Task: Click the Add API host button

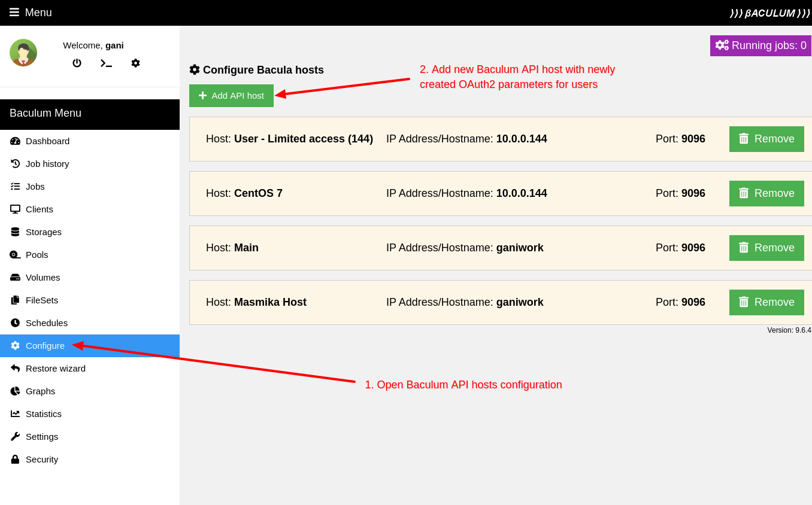Action: click(231, 96)
